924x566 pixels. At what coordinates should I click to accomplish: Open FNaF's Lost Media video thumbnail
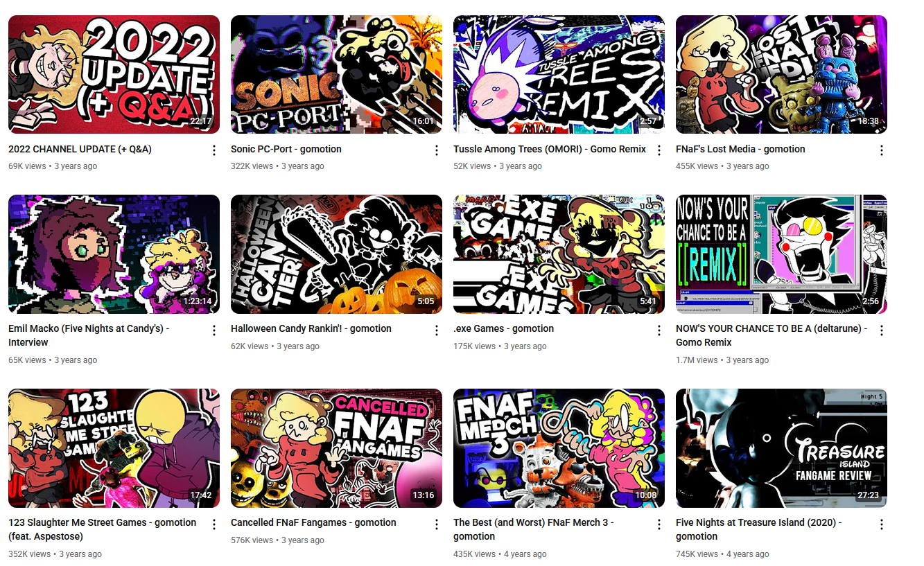click(x=781, y=74)
